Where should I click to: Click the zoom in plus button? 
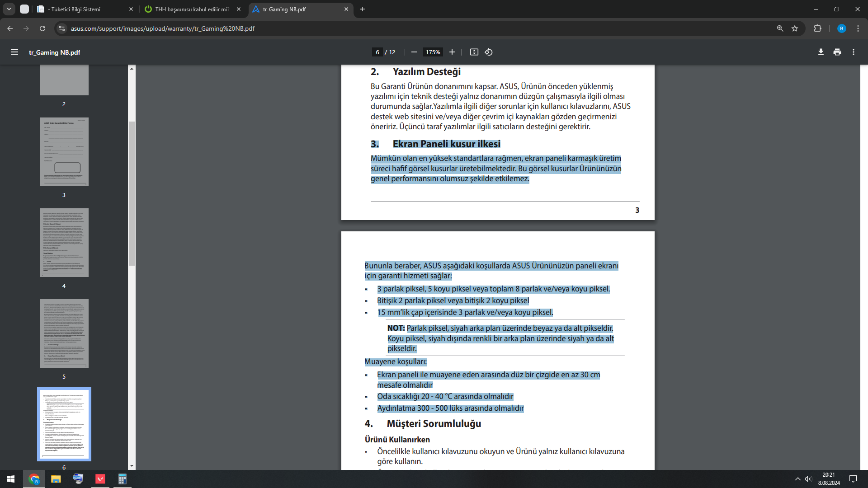click(452, 52)
